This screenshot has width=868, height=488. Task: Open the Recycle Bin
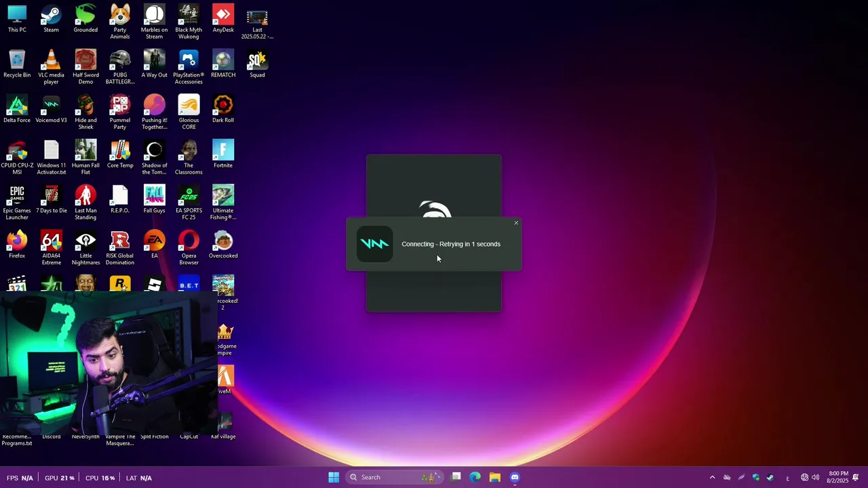17,64
